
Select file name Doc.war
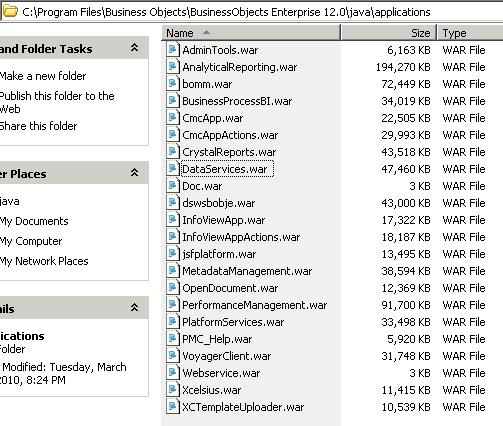click(202, 186)
